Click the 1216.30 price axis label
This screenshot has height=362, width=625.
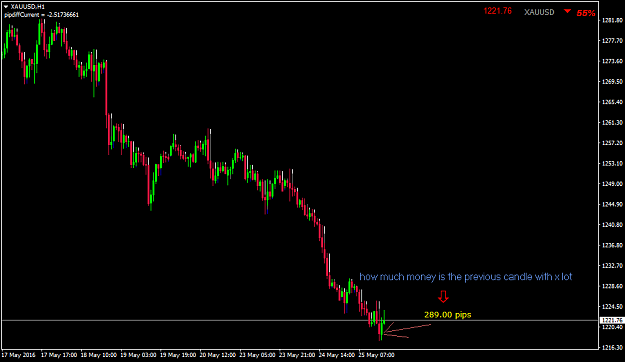pyautogui.click(x=613, y=347)
